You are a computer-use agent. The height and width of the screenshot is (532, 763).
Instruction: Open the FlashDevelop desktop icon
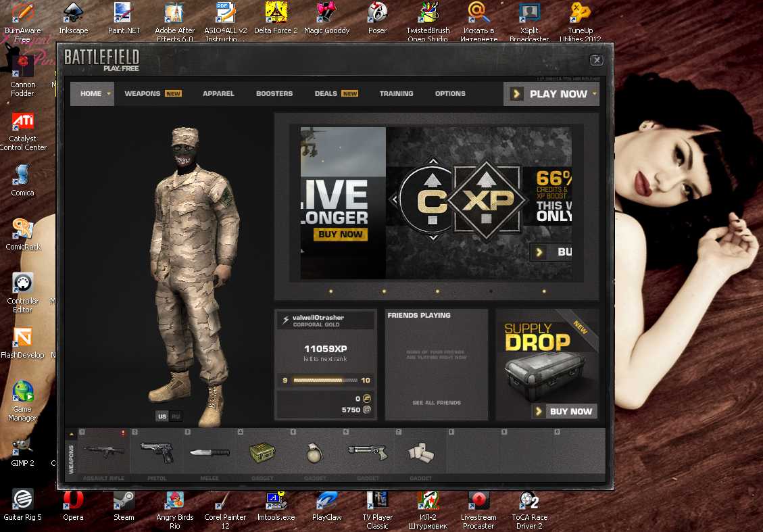[x=22, y=343]
